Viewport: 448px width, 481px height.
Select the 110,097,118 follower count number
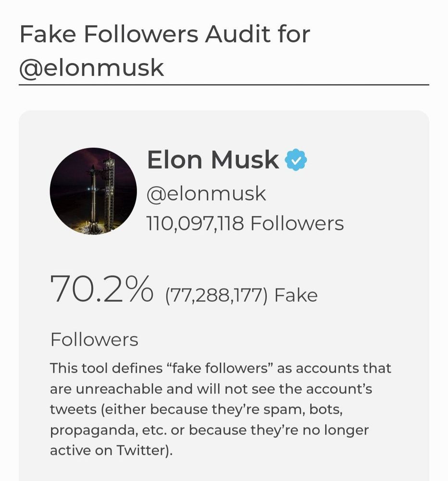(x=195, y=224)
